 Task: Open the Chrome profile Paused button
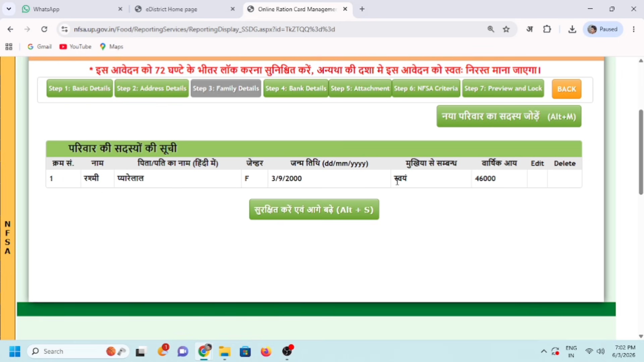(x=603, y=29)
